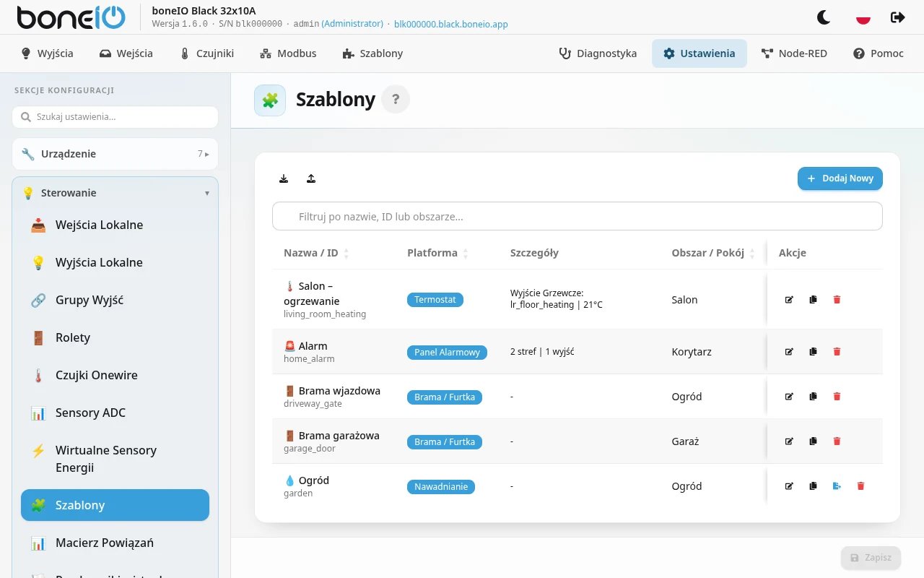Viewport: 924px width, 578px height.
Task: Switch language using the Polish flag icon
Action: click(x=863, y=17)
